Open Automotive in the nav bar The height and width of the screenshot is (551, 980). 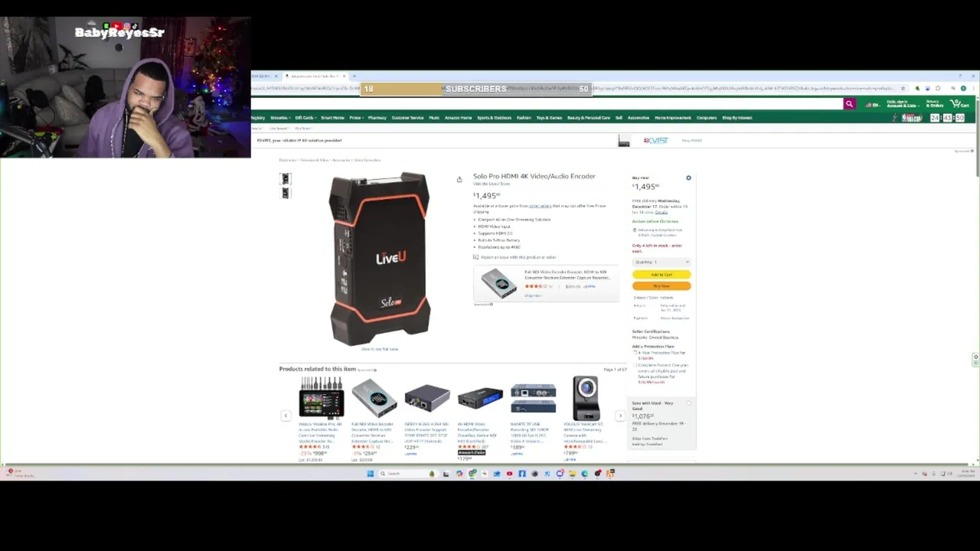639,118
